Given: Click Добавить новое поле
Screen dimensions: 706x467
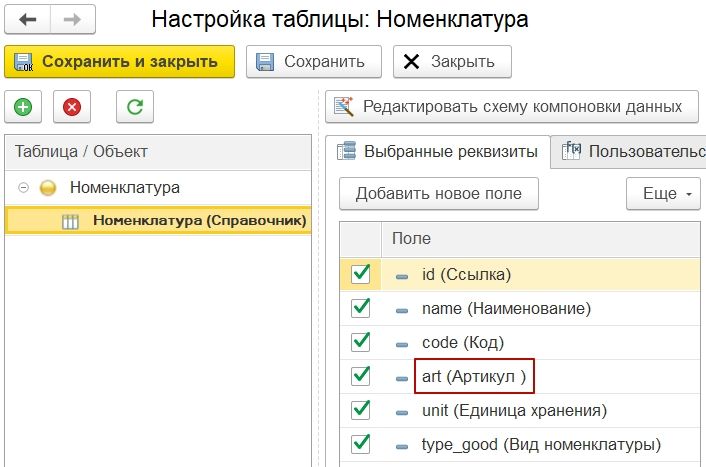Looking at the screenshot, I should 439,194.
